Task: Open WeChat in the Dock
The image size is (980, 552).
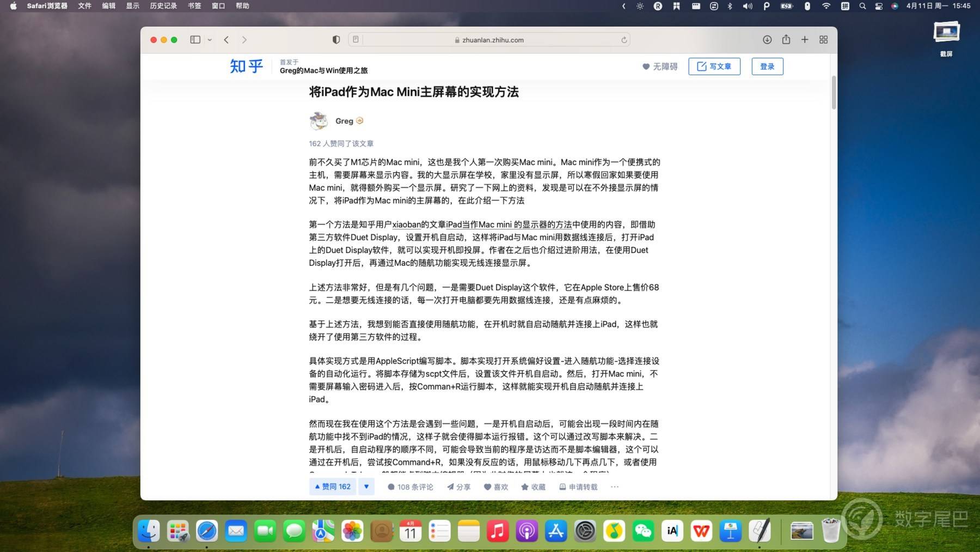Action: click(643, 531)
